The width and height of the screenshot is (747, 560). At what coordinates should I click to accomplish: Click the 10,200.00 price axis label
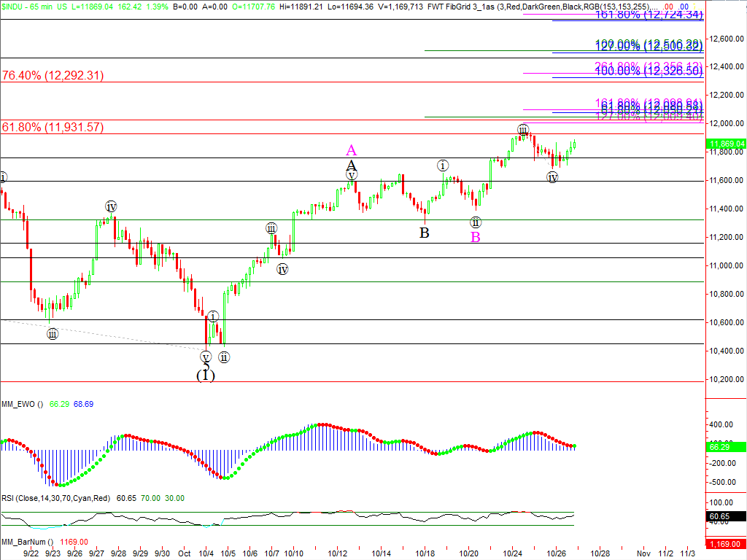727,380
